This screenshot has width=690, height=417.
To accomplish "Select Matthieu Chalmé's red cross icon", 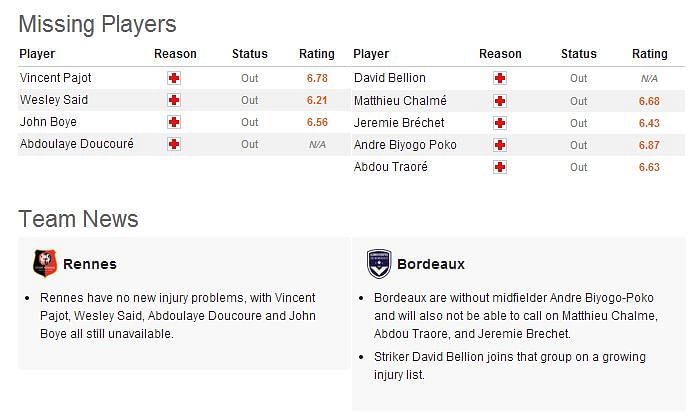I will tap(499, 101).
